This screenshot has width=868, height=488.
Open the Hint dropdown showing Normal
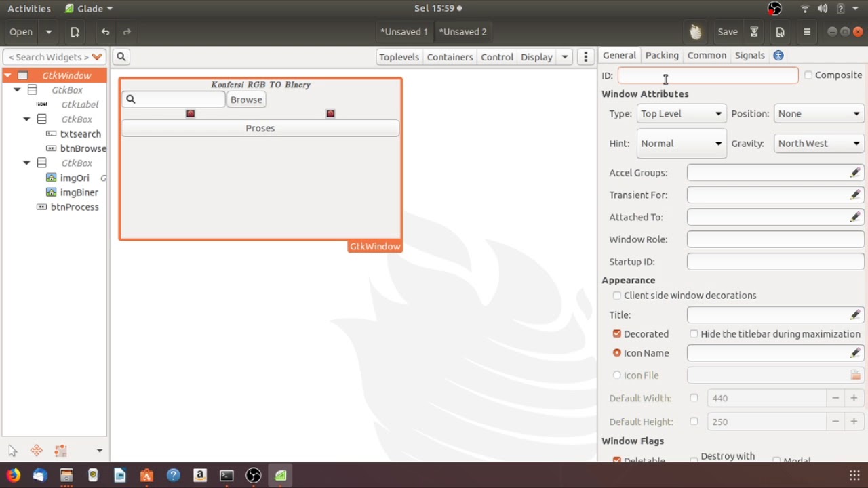click(681, 144)
